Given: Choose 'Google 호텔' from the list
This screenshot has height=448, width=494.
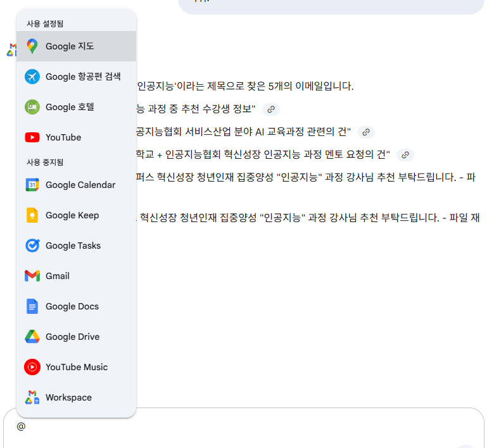Looking at the screenshot, I should [x=76, y=107].
